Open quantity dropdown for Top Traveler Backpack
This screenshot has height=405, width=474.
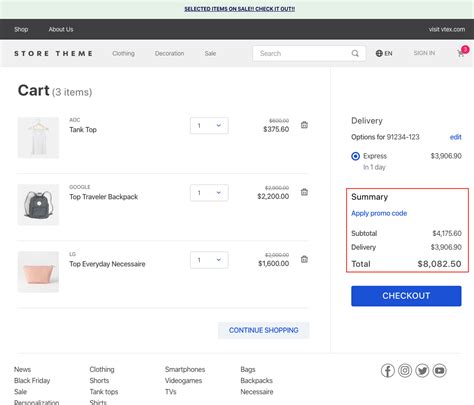click(x=209, y=193)
